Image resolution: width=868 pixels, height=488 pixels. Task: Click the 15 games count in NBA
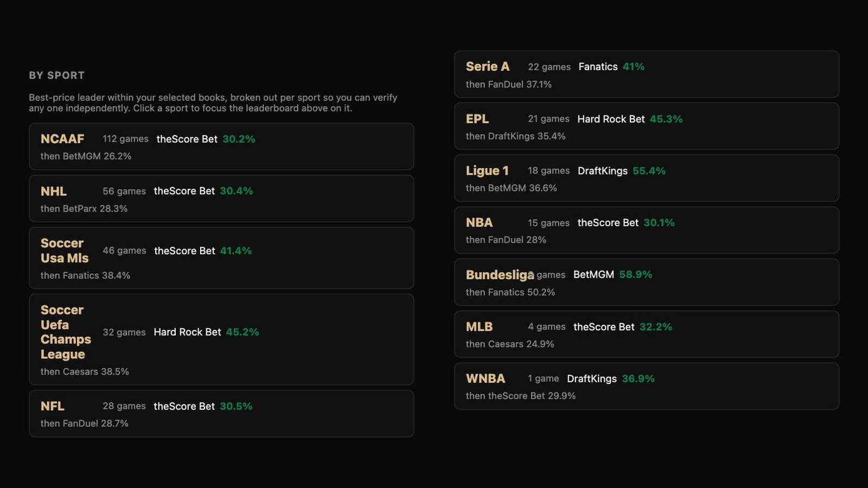(x=548, y=223)
